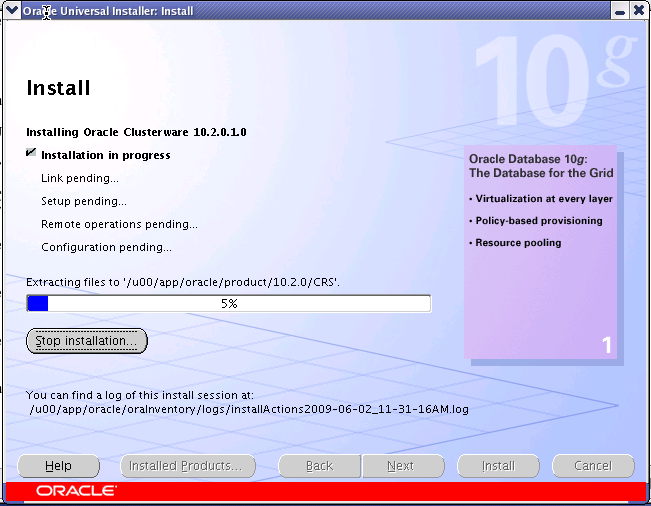The image size is (651, 506).
Task: Select 'Configuration pending...' status line
Action: (x=106, y=247)
